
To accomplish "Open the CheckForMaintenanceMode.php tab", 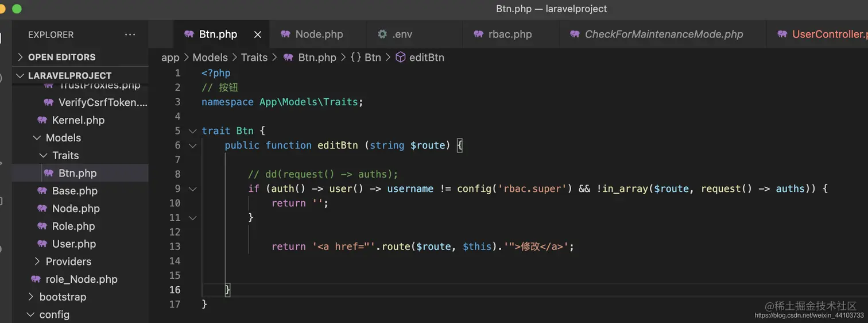I will [x=664, y=34].
